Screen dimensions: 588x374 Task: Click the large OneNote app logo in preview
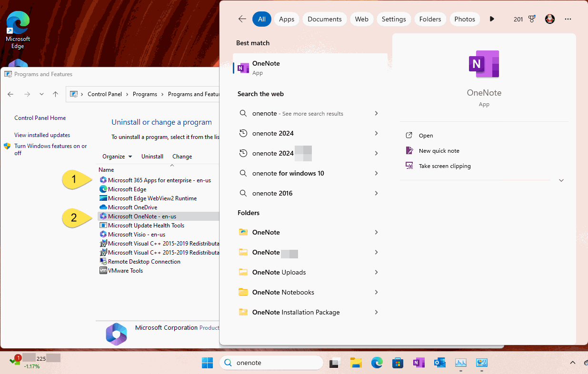click(x=484, y=64)
